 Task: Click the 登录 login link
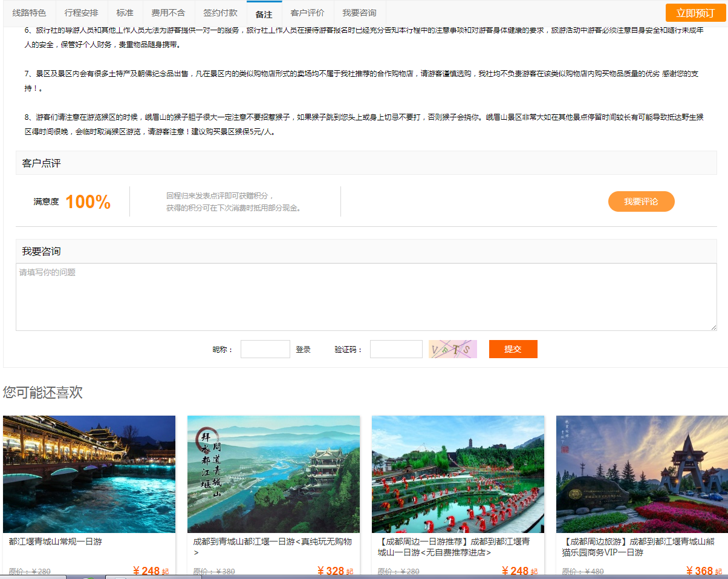click(303, 350)
